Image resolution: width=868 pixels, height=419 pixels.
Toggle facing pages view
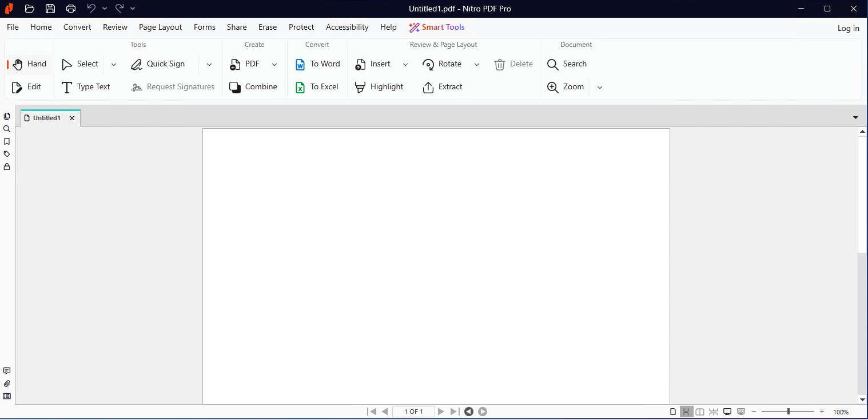tap(700, 412)
